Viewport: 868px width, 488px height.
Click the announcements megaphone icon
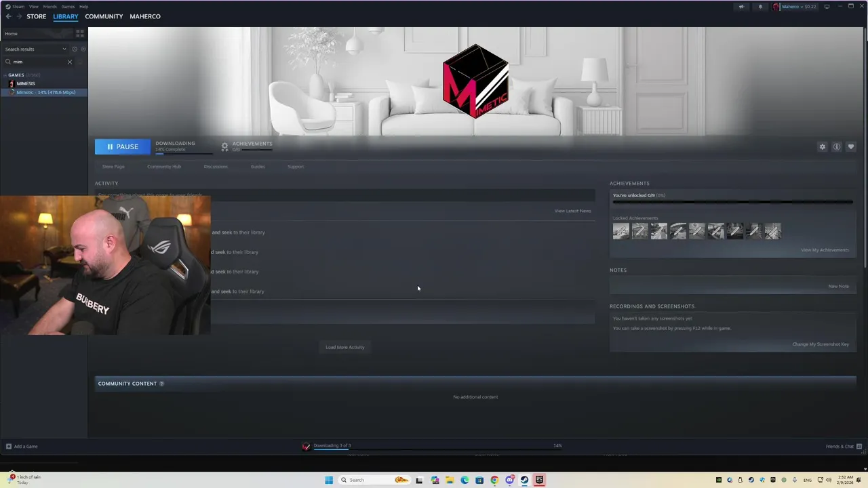[741, 7]
